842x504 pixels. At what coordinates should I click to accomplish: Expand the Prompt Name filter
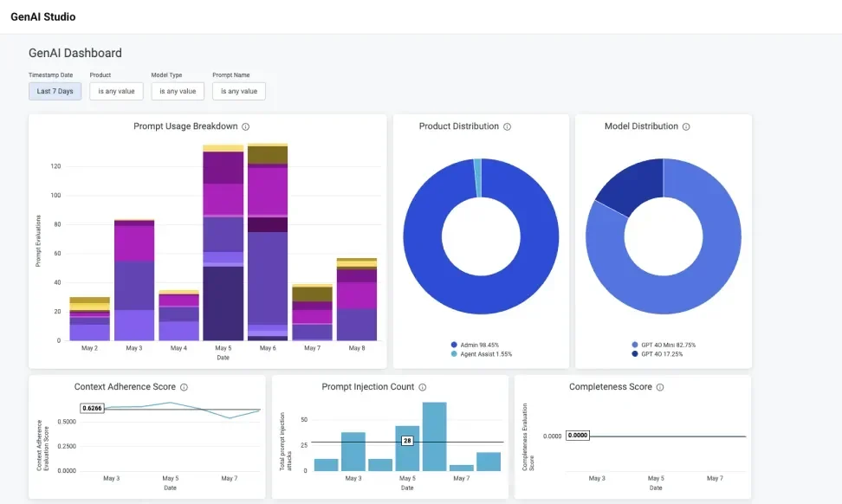238,91
